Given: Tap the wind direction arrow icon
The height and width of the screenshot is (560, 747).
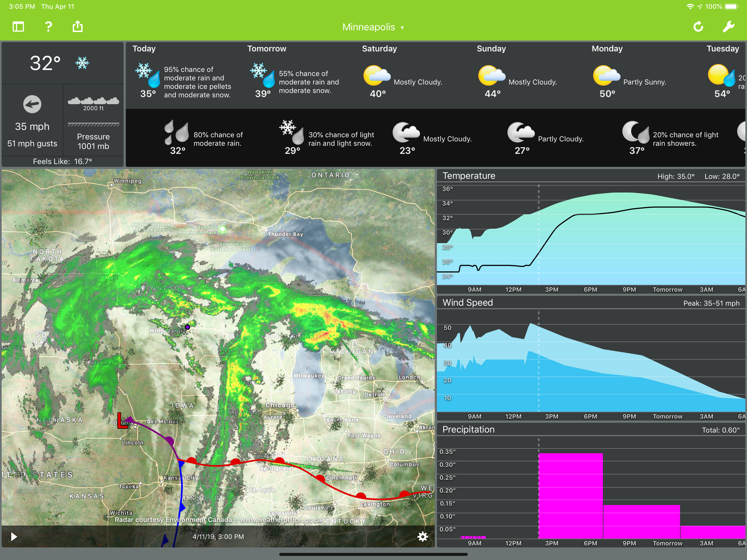Looking at the screenshot, I should coord(33,104).
